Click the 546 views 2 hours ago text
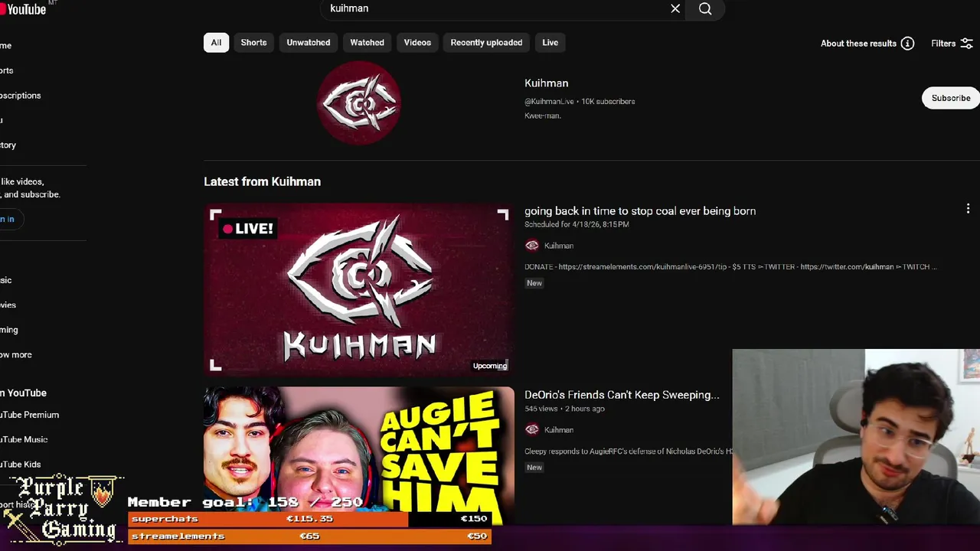Viewport: 980px width, 551px height. (564, 409)
